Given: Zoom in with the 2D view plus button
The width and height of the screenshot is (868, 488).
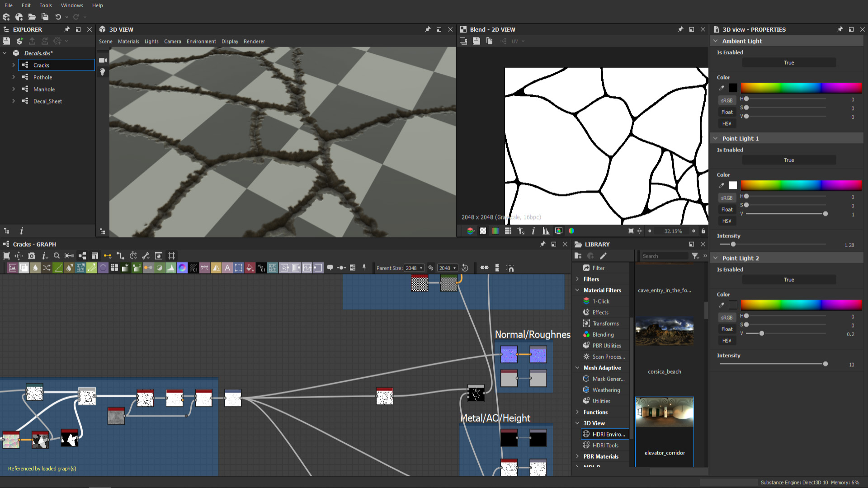Looking at the screenshot, I should tap(693, 231).
